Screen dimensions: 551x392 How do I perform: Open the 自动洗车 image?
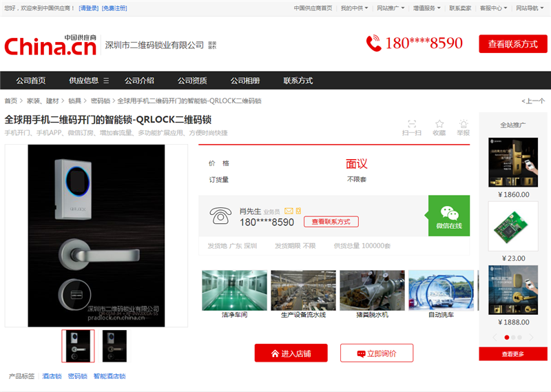[441, 291]
